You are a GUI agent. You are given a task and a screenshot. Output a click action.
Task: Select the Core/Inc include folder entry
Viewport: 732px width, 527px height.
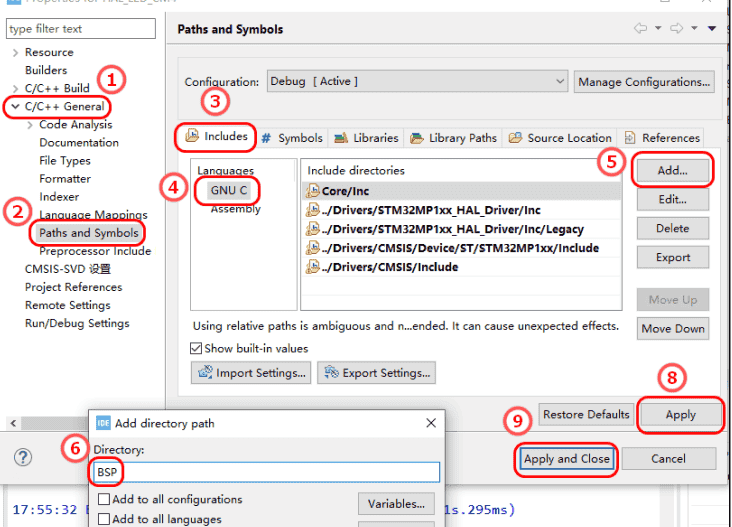[344, 190]
